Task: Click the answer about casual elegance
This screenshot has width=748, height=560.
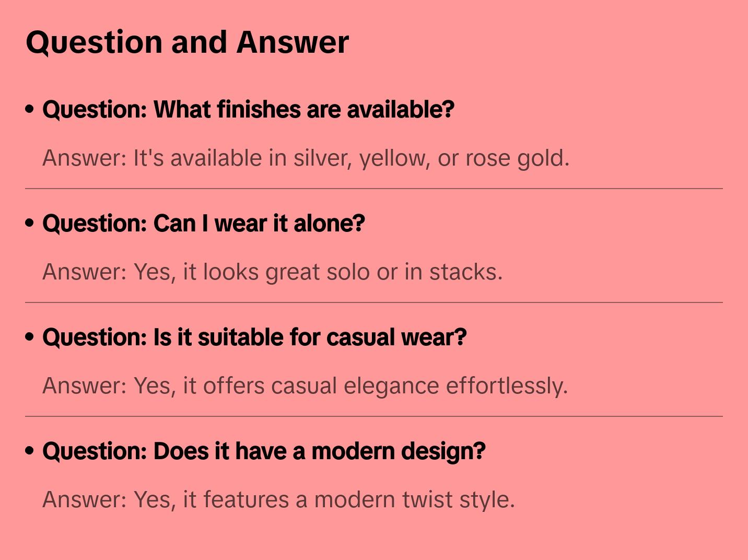Action: [x=305, y=386]
